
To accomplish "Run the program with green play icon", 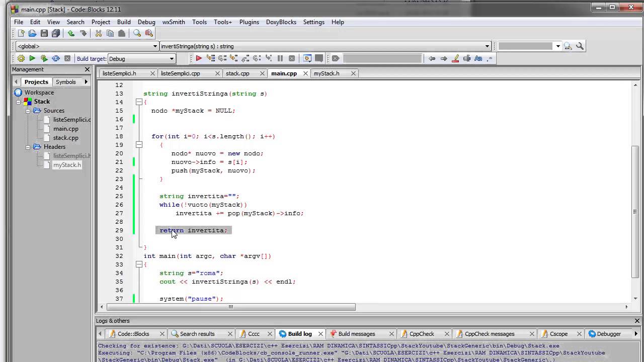I will [x=33, y=58].
